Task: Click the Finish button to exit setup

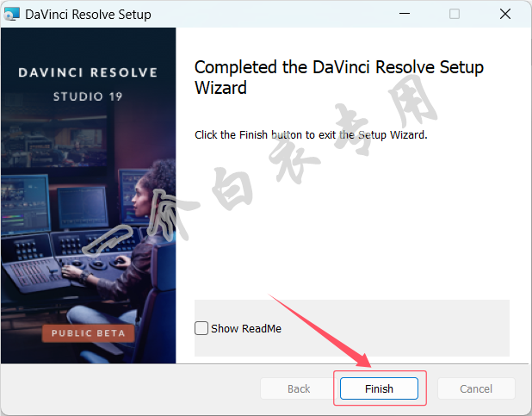Action: click(379, 388)
